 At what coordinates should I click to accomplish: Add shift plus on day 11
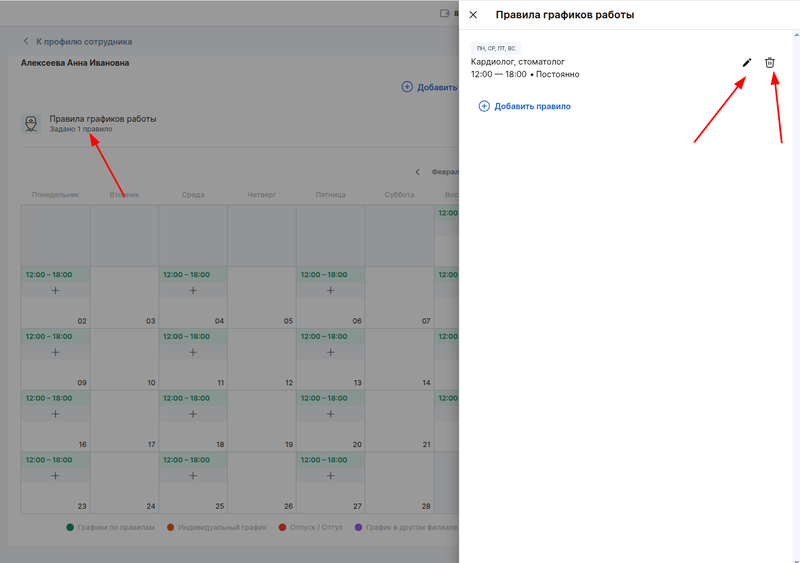pyautogui.click(x=193, y=352)
